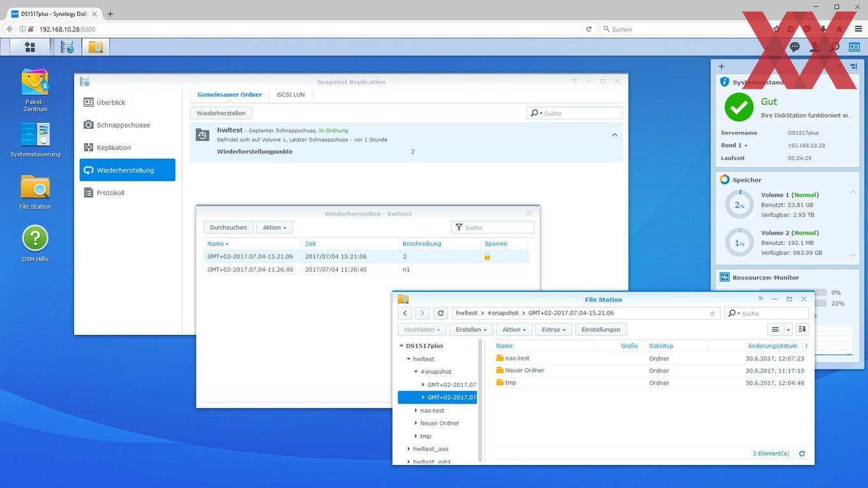Switch to iSCSI LUN tab
The height and width of the screenshot is (488, 868).
290,94
